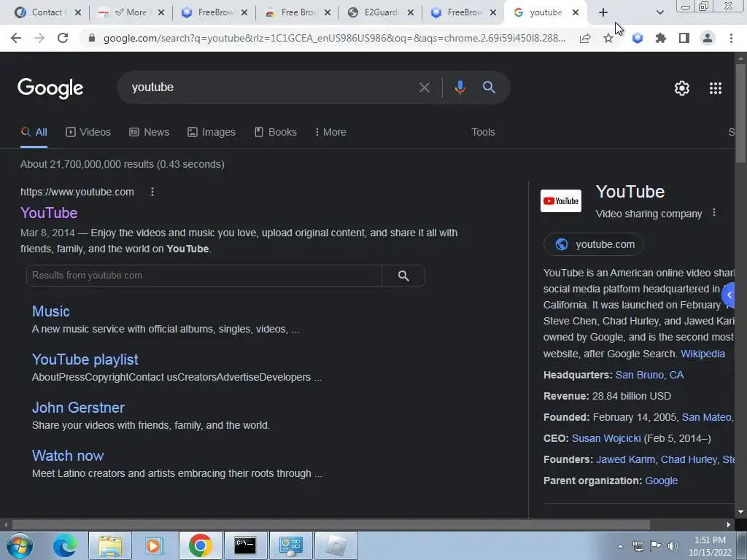Show hidden tray icons arrow
Viewport: 747px width, 560px height.
coord(620,546)
